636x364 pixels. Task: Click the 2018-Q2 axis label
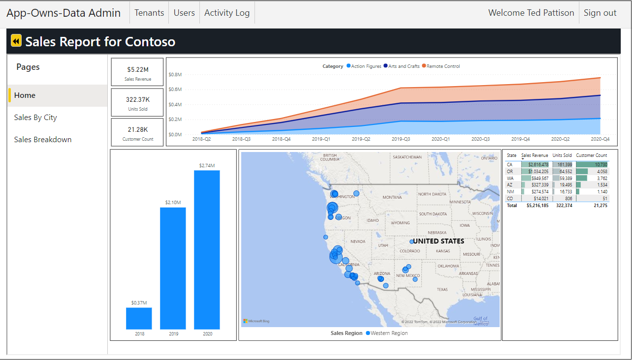201,139
